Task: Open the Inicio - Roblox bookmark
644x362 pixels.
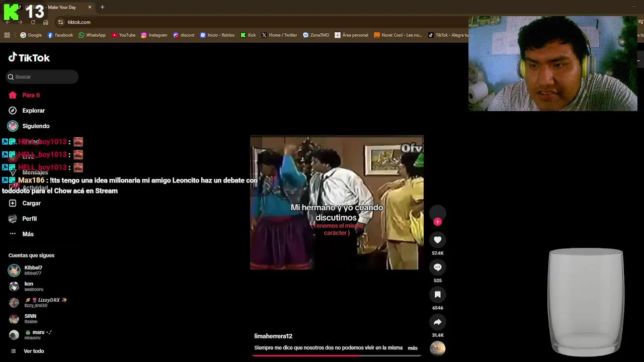Action: [x=217, y=35]
